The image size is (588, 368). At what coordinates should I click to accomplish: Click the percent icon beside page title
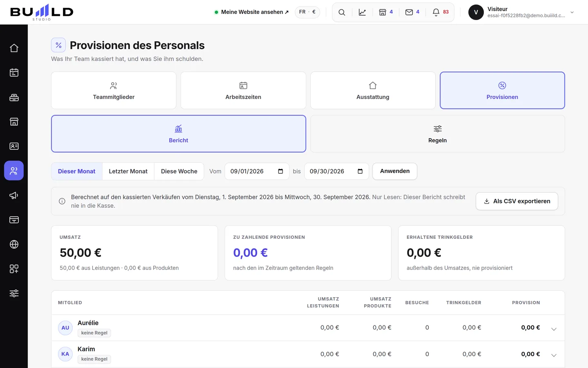[x=58, y=45]
